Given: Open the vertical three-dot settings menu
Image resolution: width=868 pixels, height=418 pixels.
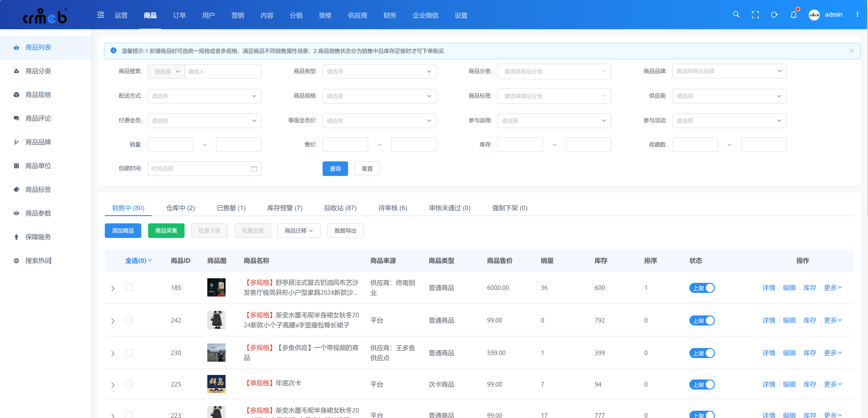Looking at the screenshot, I should pos(857,15).
